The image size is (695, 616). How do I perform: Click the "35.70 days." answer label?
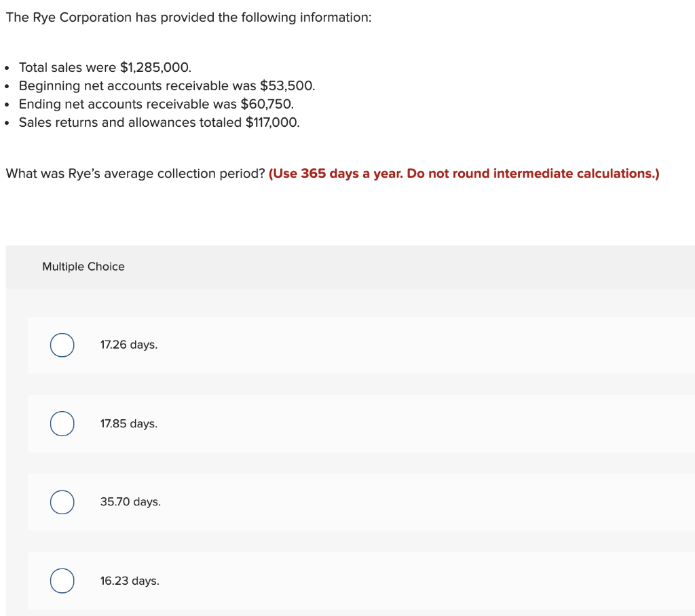coord(131,501)
